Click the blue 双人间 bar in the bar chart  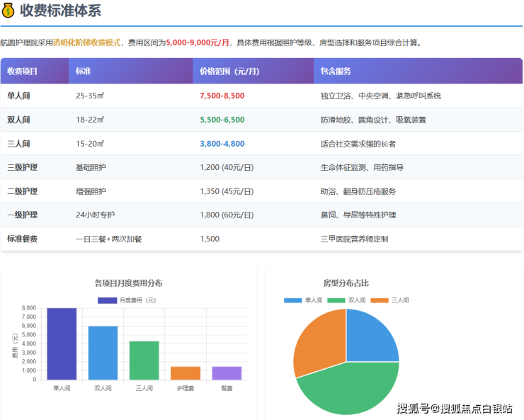click(103, 353)
